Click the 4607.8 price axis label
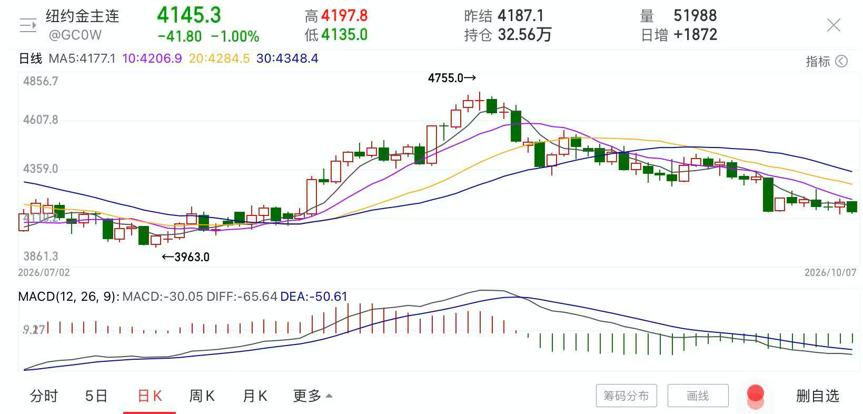Image resolution: width=863 pixels, height=414 pixels. (41, 119)
